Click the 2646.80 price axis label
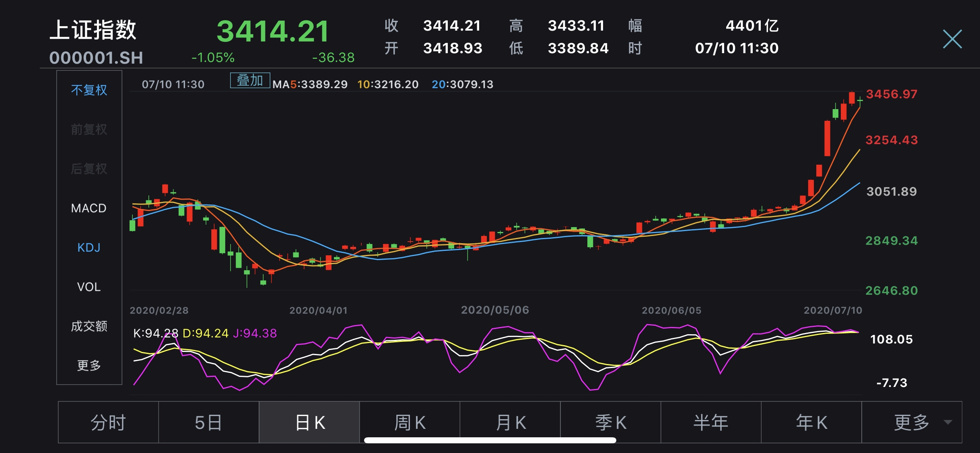 click(891, 291)
